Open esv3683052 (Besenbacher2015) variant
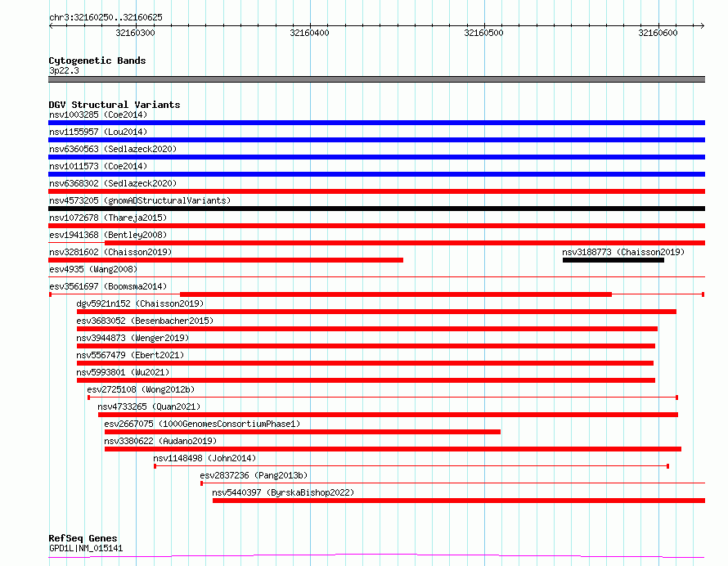728x566 pixels. 145,321
